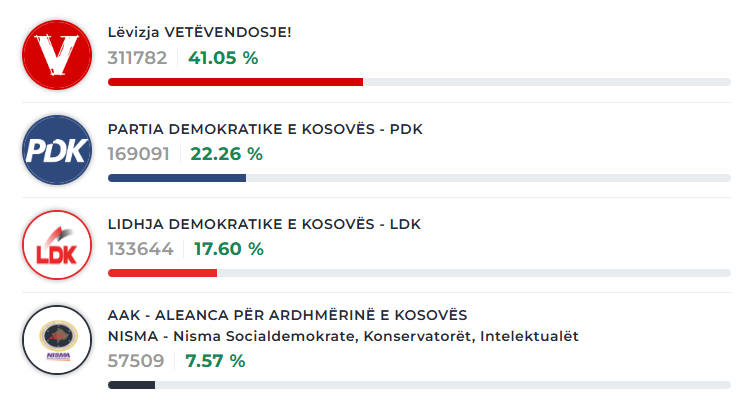This screenshot has width=756, height=401.
Task: Click the 133644 vote count
Action: 140,249
